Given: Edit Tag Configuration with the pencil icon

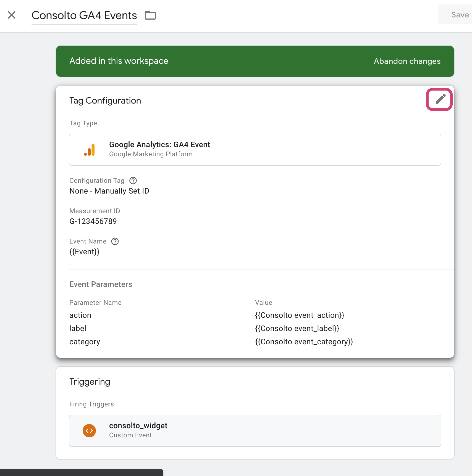Looking at the screenshot, I should (440, 99).
